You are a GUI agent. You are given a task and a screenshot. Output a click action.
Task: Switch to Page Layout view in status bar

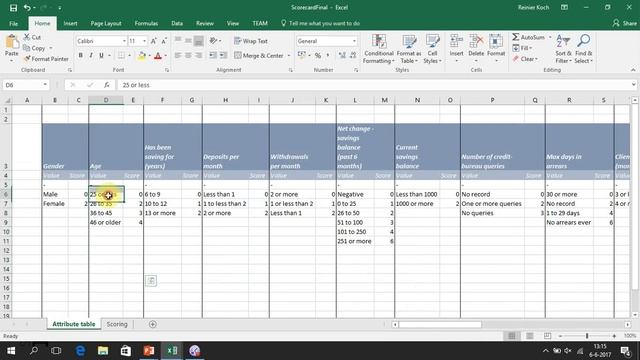pos(529,336)
